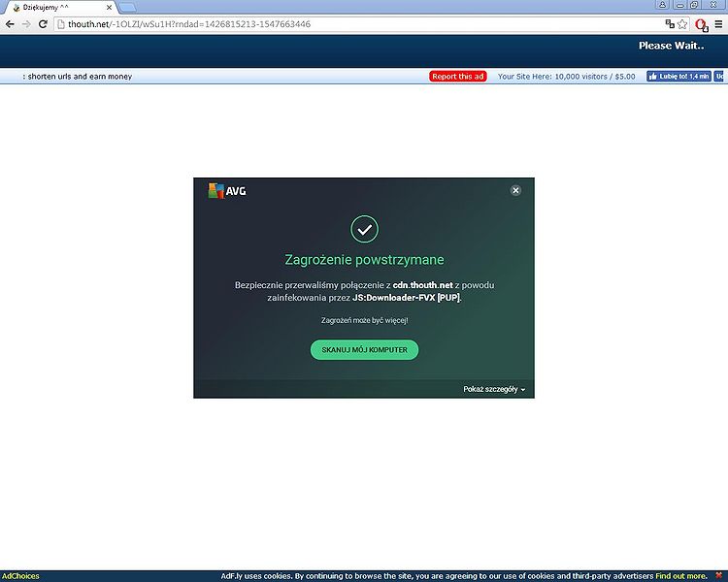Minimize the browser window
Screen dimensions: 728x582
(x=680, y=5)
